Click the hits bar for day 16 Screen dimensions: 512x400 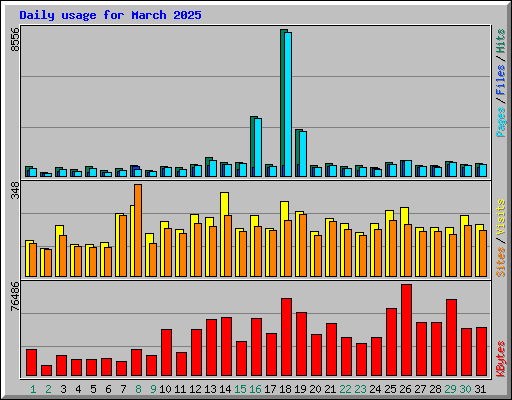point(252,147)
